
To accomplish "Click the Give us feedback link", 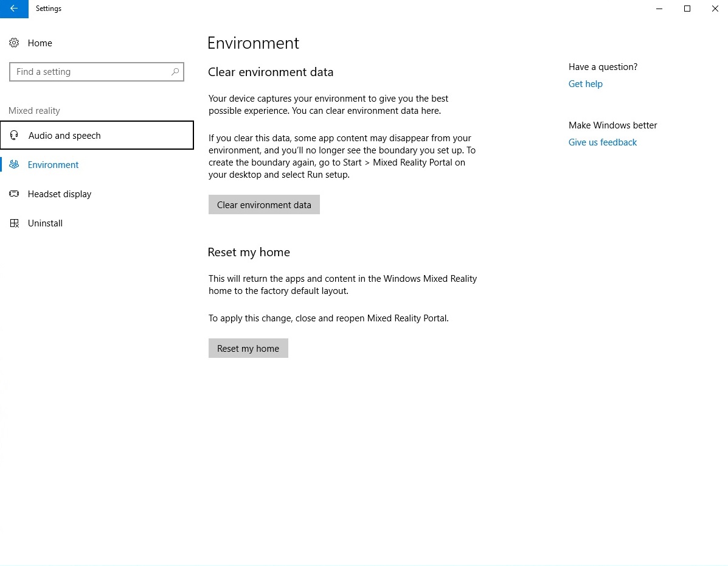I will (x=602, y=142).
